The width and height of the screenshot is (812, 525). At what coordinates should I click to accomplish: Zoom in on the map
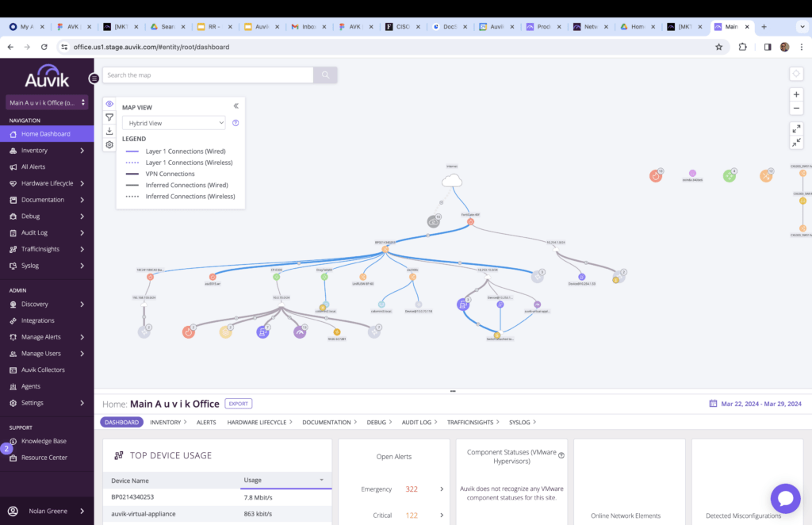(x=796, y=94)
